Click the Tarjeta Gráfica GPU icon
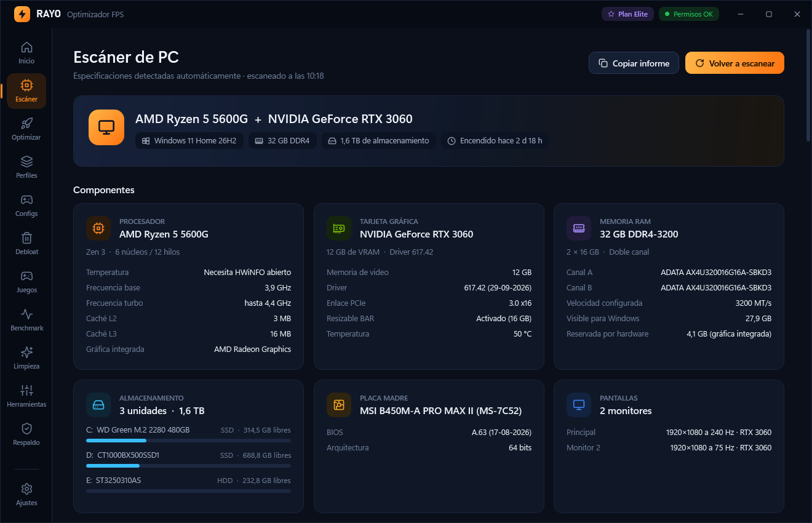 [339, 228]
